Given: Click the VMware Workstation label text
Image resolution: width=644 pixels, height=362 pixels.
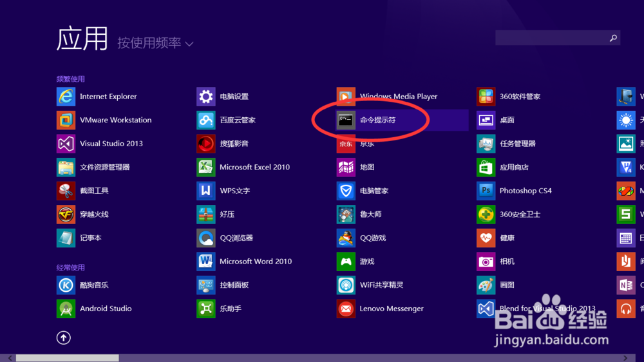Looking at the screenshot, I should pos(116,120).
